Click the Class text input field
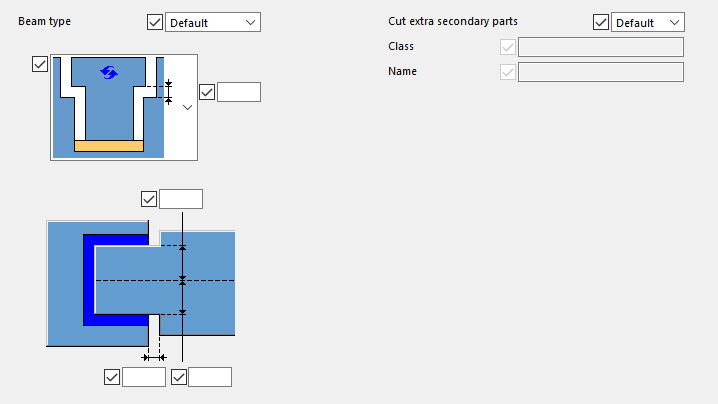 [x=601, y=47]
